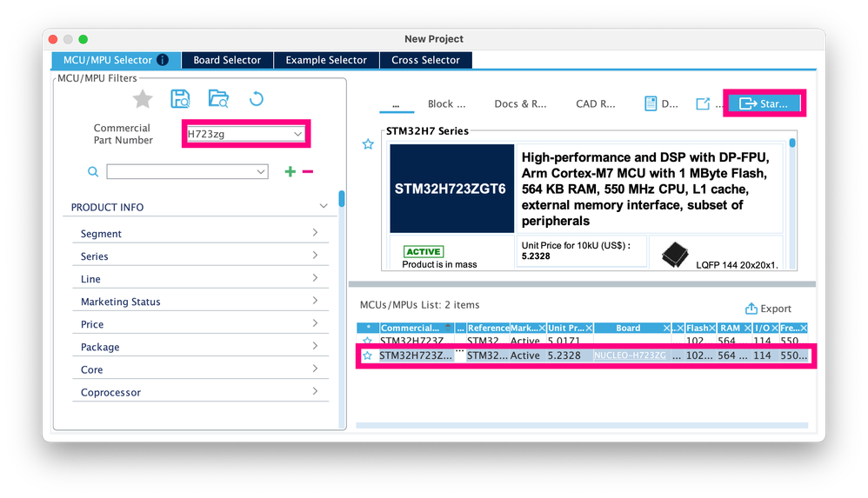This screenshot has width=868, height=498.
Task: Open the Commercial Part Number dropdown
Action: (297, 134)
